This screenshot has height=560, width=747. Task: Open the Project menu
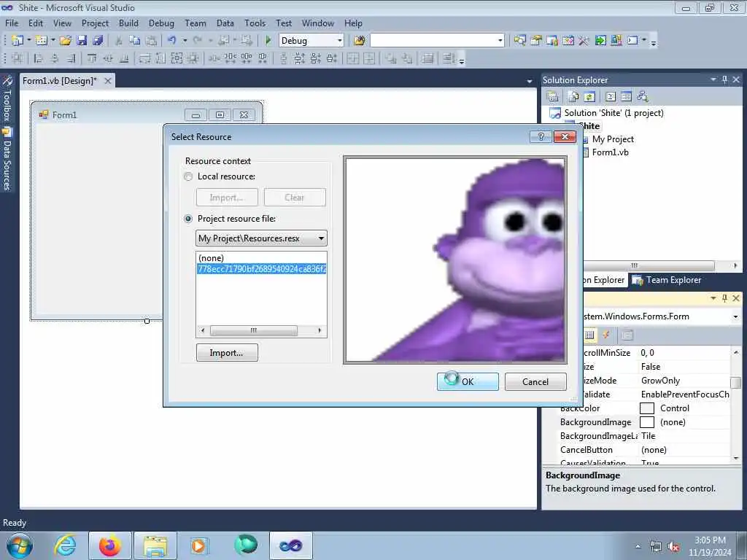pos(95,23)
